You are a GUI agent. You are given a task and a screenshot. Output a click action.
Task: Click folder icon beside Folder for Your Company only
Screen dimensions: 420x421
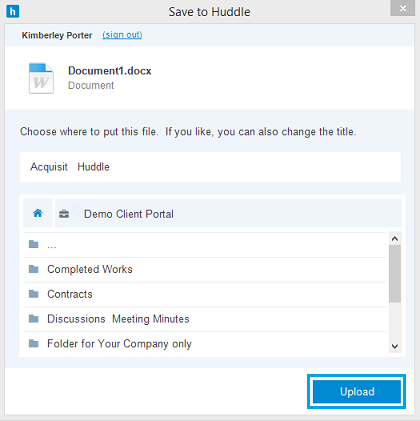click(34, 343)
